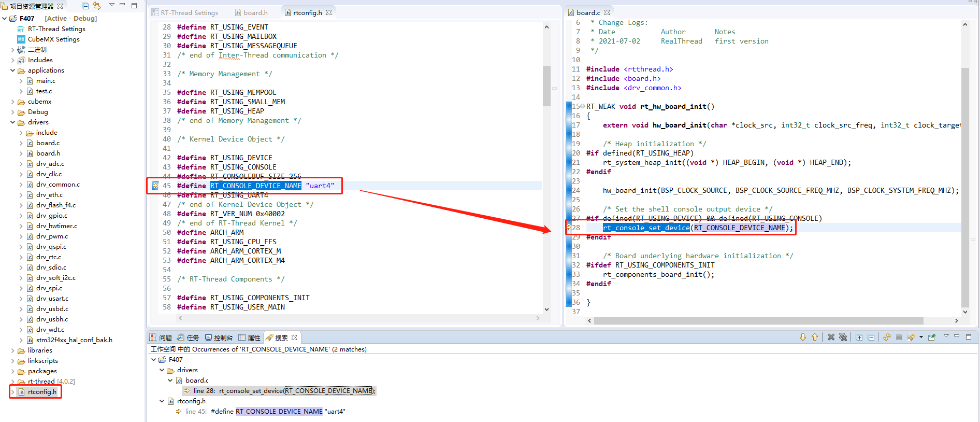Viewport: 980px width, 422px height.
Task: Close the project explorer view tab
Action: tap(60, 6)
